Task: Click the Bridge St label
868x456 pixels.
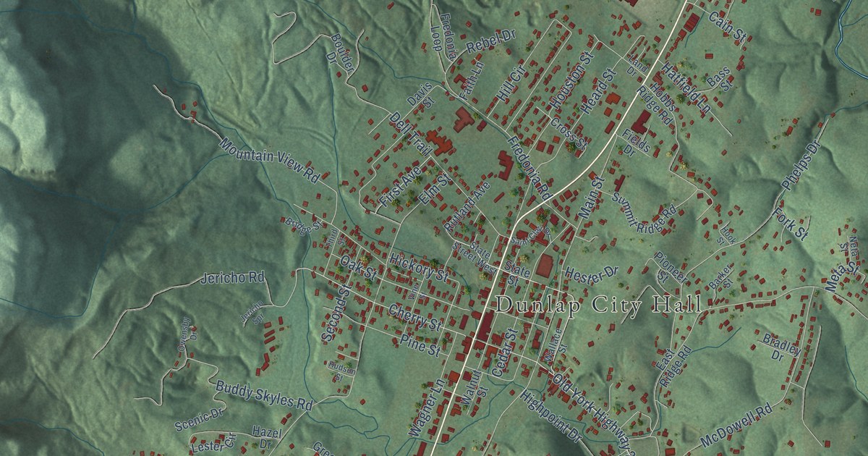Action: click(303, 224)
